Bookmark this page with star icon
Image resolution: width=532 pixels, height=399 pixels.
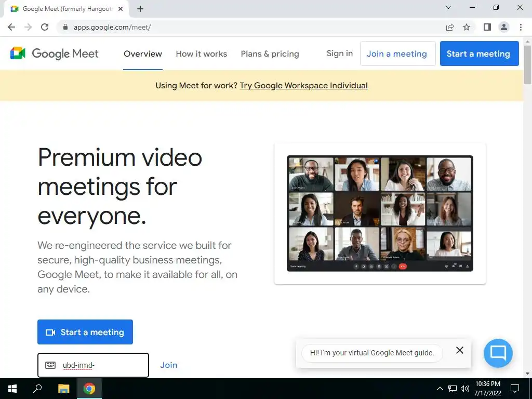point(467,27)
